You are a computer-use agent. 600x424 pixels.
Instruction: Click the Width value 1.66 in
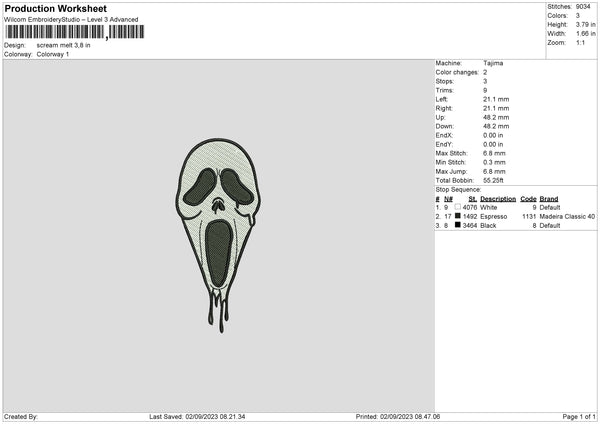[x=585, y=34]
